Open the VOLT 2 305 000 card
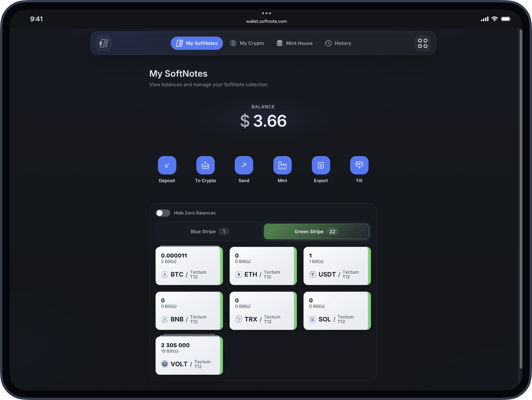 189,356
